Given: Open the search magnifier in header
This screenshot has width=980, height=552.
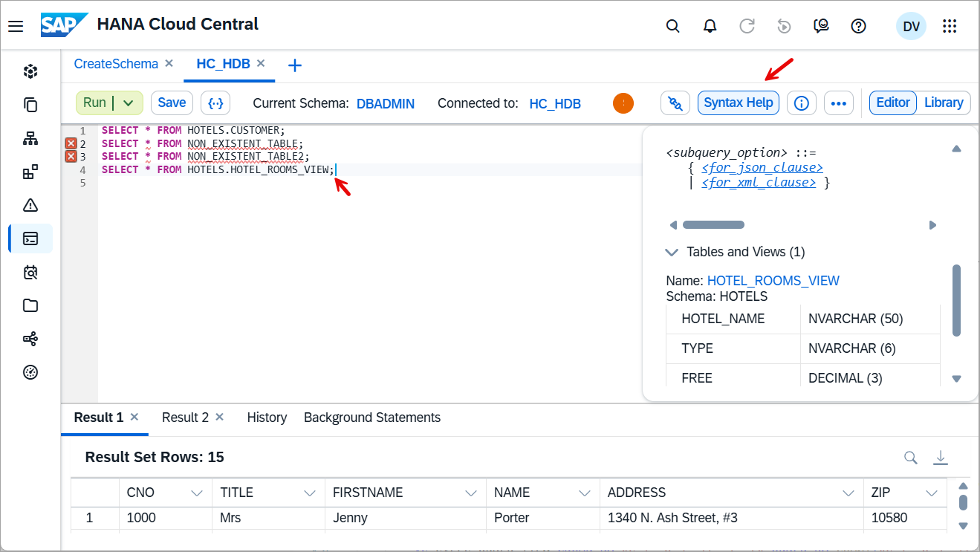Looking at the screenshot, I should pyautogui.click(x=672, y=26).
